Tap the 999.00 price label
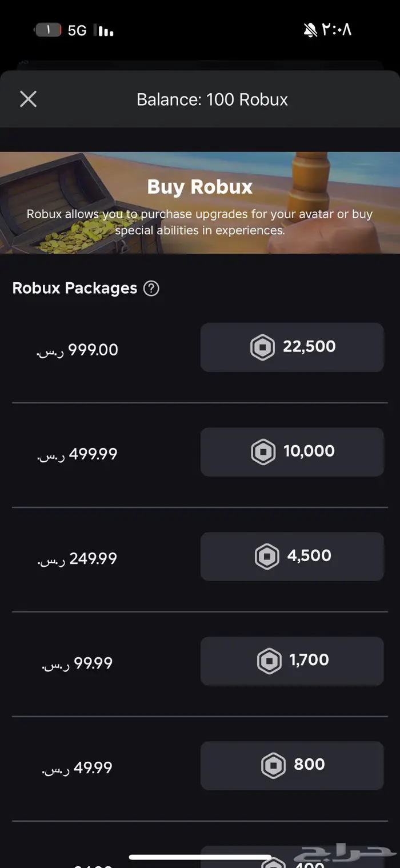This screenshot has width=400, height=868. click(78, 350)
